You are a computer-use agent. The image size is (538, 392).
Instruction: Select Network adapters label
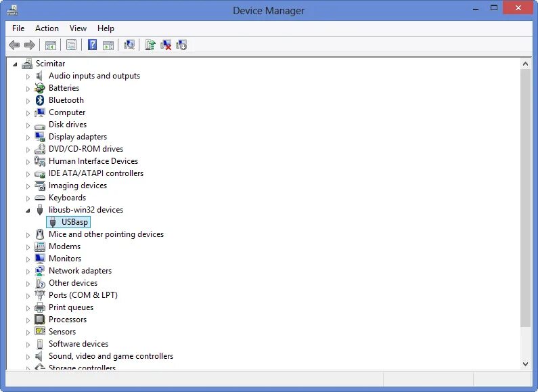(81, 271)
